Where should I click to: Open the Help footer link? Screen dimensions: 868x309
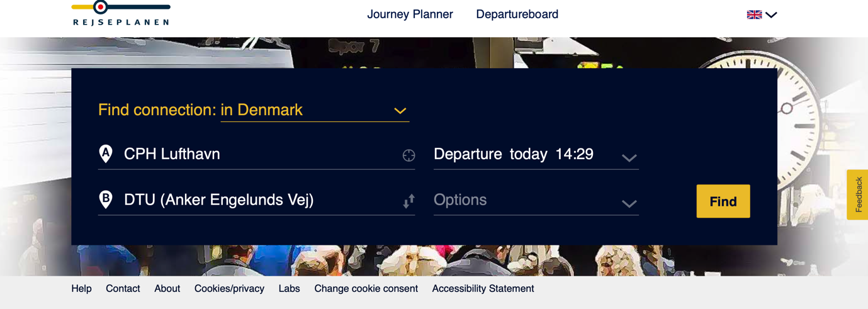click(81, 289)
